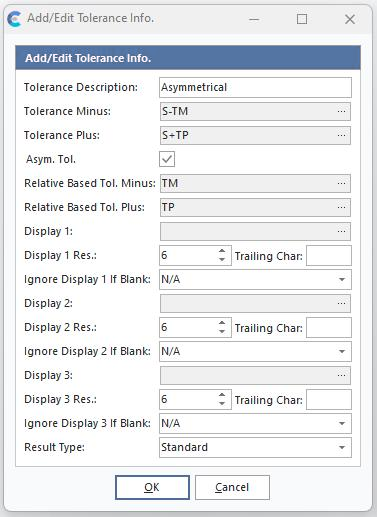
Task: Open Relative Based Tol. Plus ellipsis button
Action: pyautogui.click(x=341, y=207)
